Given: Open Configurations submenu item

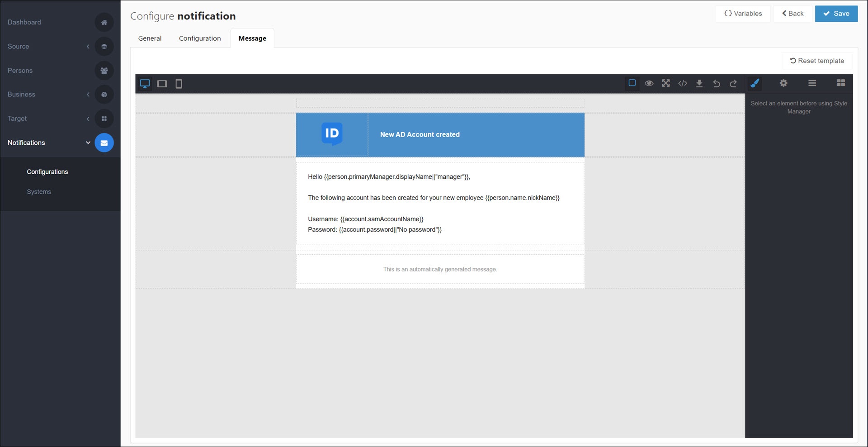Looking at the screenshot, I should point(47,172).
